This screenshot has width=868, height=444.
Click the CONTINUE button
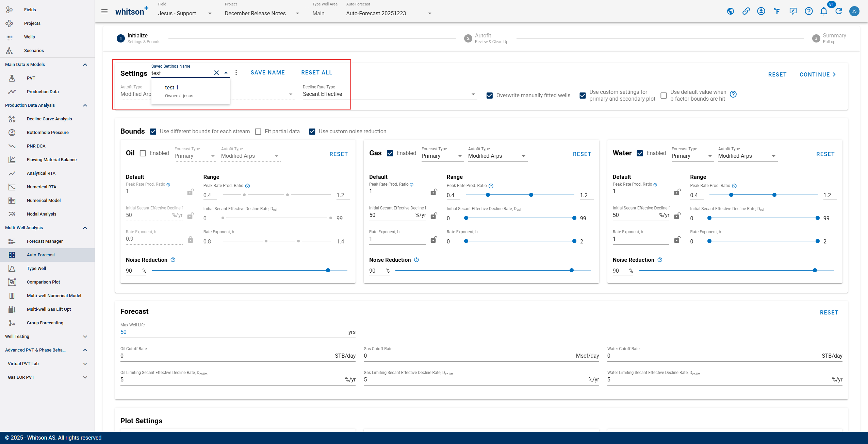click(817, 74)
